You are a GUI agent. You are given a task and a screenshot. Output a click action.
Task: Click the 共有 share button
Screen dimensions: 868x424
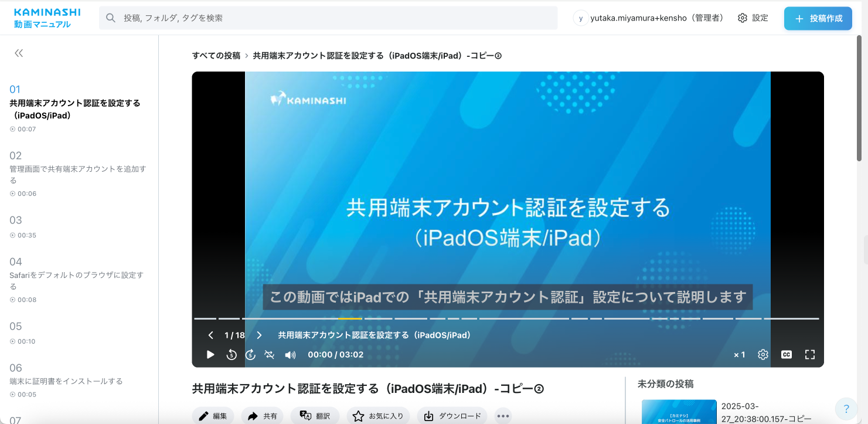click(263, 416)
